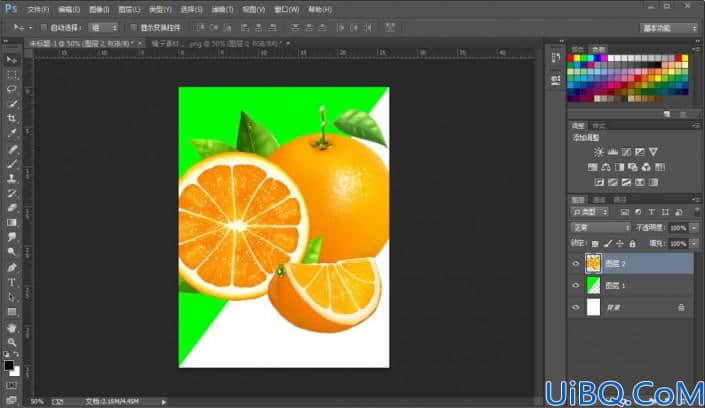Filter layers by type layers icon
Viewport: 705px width, 408px height.
pyautogui.click(x=651, y=212)
